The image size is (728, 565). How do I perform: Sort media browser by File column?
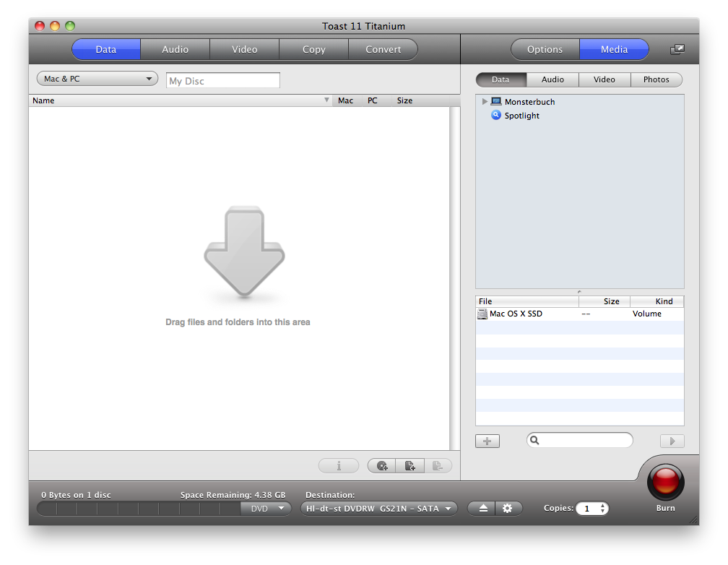[x=527, y=301]
